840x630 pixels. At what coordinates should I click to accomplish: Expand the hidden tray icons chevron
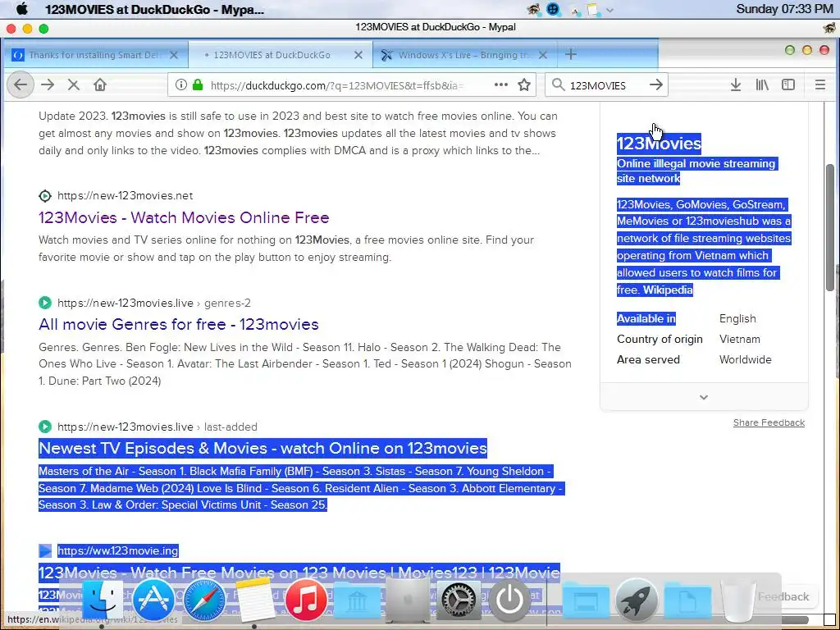click(x=609, y=10)
